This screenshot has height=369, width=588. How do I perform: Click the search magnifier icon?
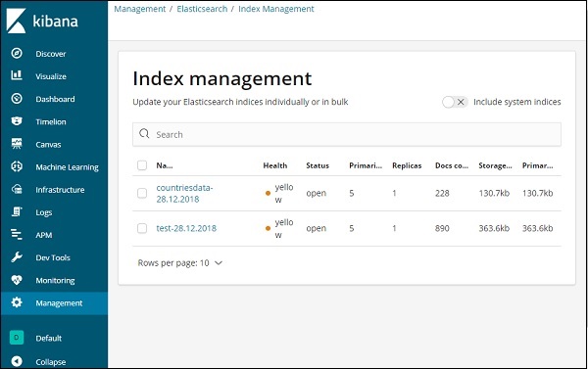144,134
